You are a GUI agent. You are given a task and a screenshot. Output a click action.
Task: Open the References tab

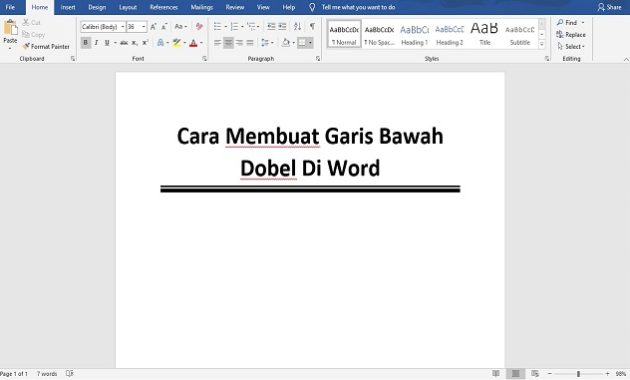164,7
